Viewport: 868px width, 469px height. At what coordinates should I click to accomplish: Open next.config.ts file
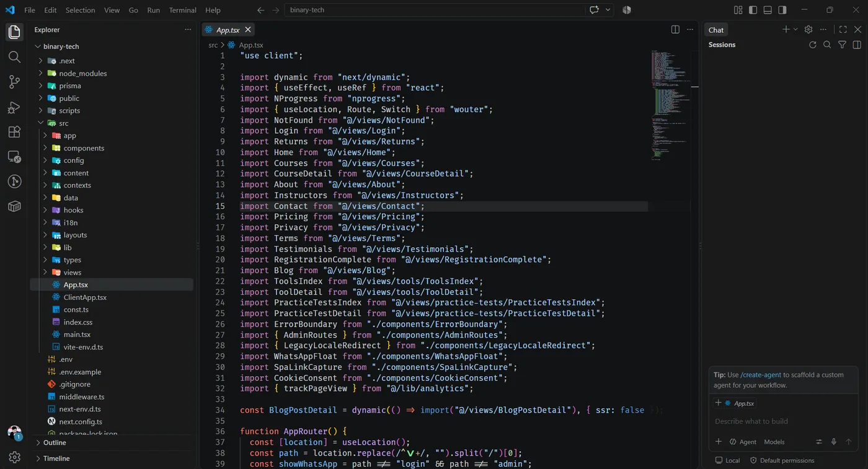[x=81, y=421]
